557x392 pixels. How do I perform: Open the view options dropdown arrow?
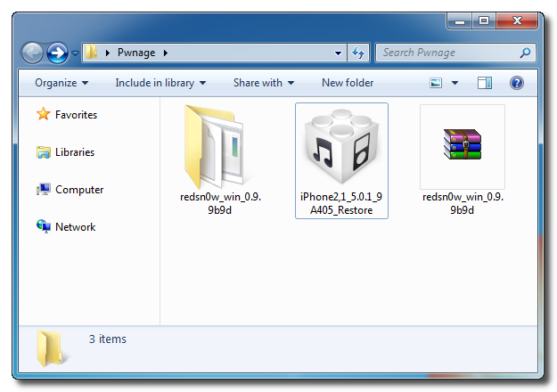coord(455,83)
